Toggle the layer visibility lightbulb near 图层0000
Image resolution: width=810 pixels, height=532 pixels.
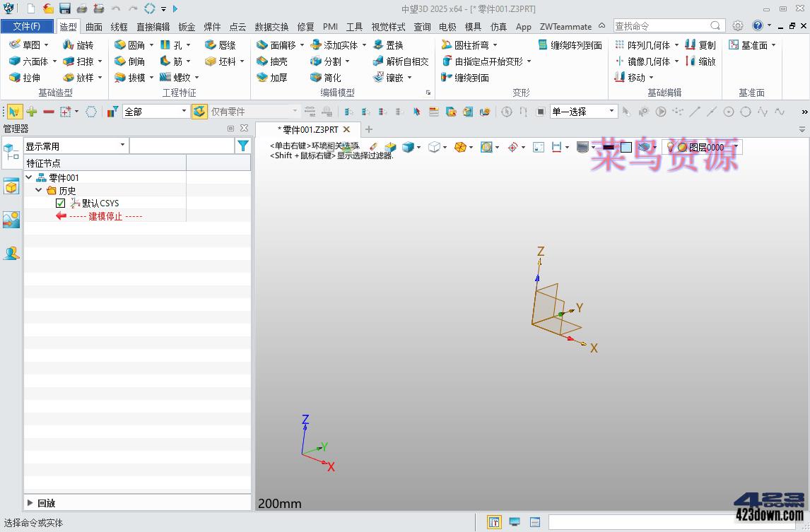pos(671,147)
